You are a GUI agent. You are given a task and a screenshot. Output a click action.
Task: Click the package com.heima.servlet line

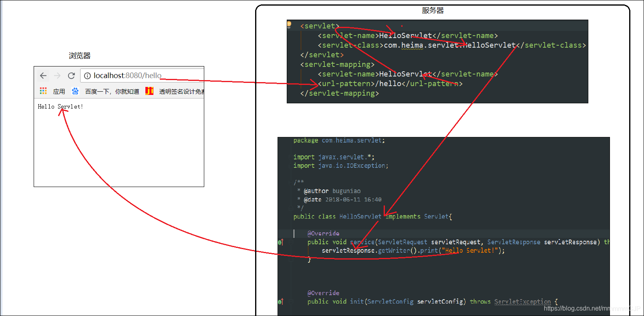click(x=339, y=141)
